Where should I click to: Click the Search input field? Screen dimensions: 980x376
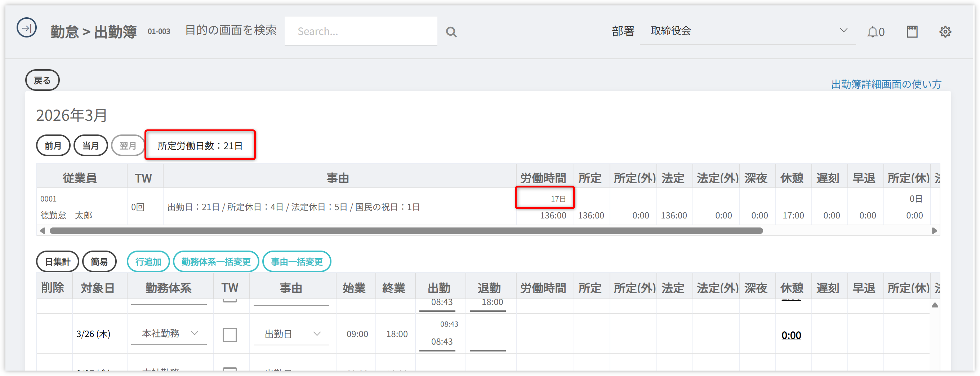coord(360,31)
